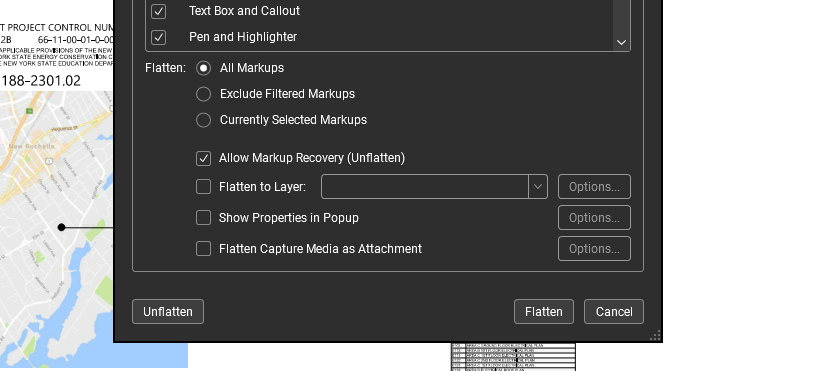Select Exclude Filtered Markups option
The width and height of the screenshot is (821, 371).
click(203, 94)
